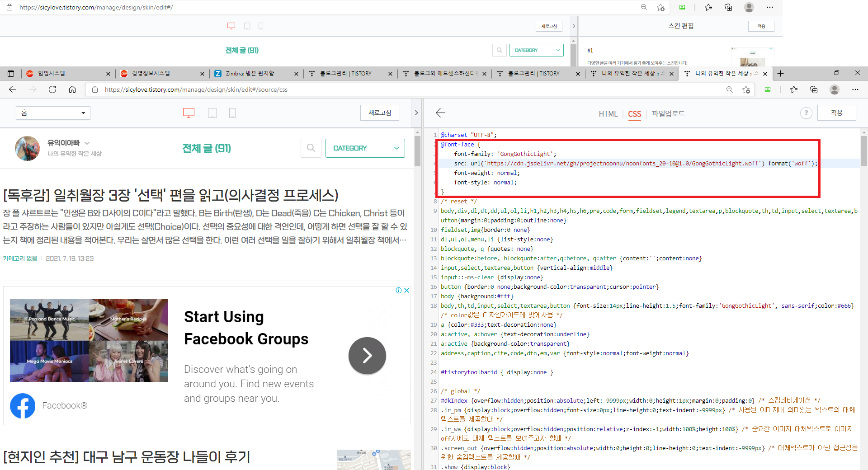Click the lock icon in the address bar
Screen dimensions: 868x470
(x=95, y=89)
